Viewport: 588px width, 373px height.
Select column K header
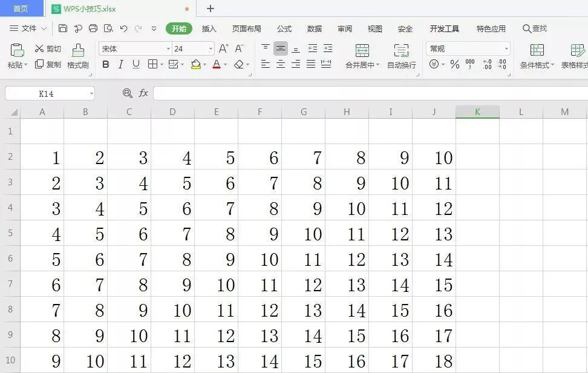click(x=477, y=112)
